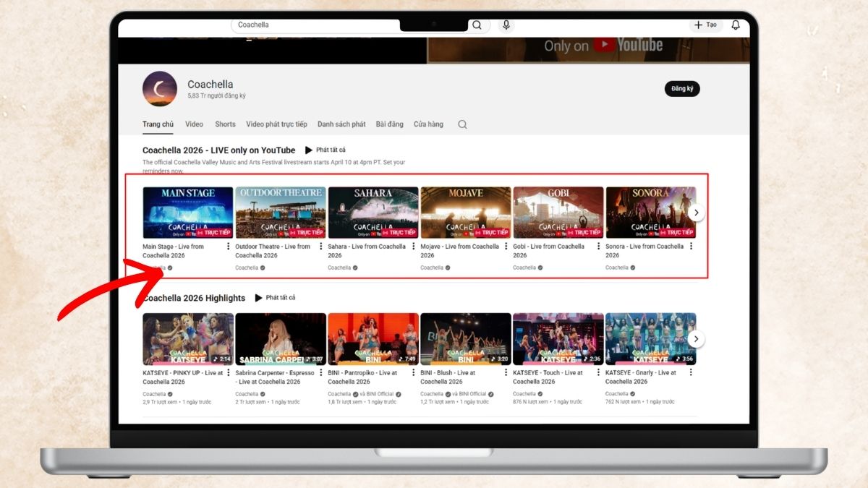Open the Cửa hàng tab
The height and width of the screenshot is (488, 868).
pyautogui.click(x=428, y=124)
